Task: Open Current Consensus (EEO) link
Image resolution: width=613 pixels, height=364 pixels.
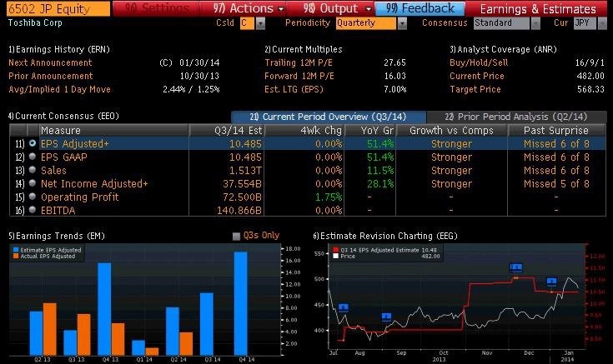Action: (63, 116)
